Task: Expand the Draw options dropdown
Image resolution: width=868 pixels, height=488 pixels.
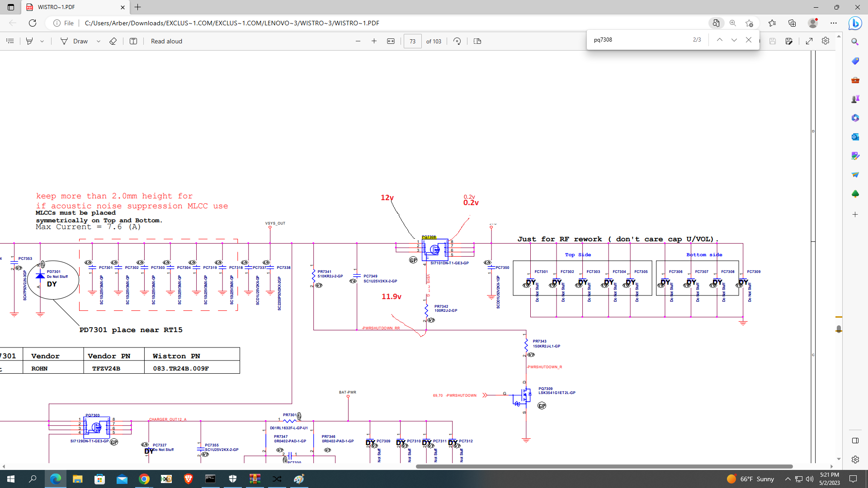Action: [98, 41]
